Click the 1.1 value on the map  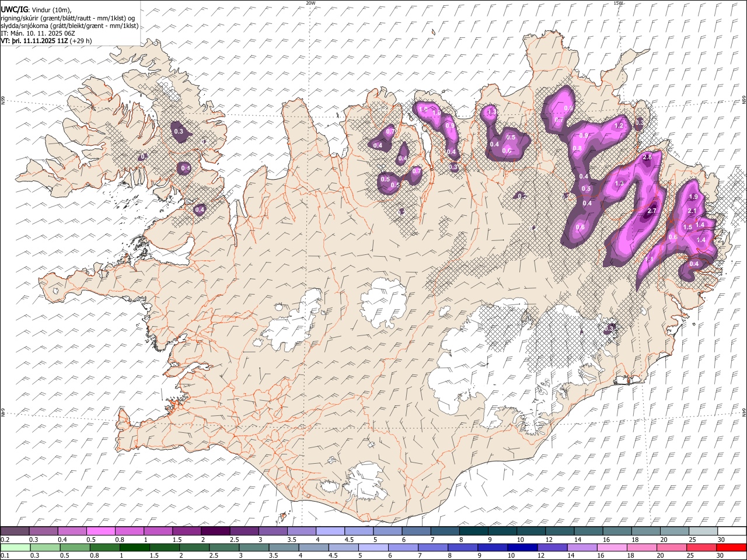(x=649, y=260)
